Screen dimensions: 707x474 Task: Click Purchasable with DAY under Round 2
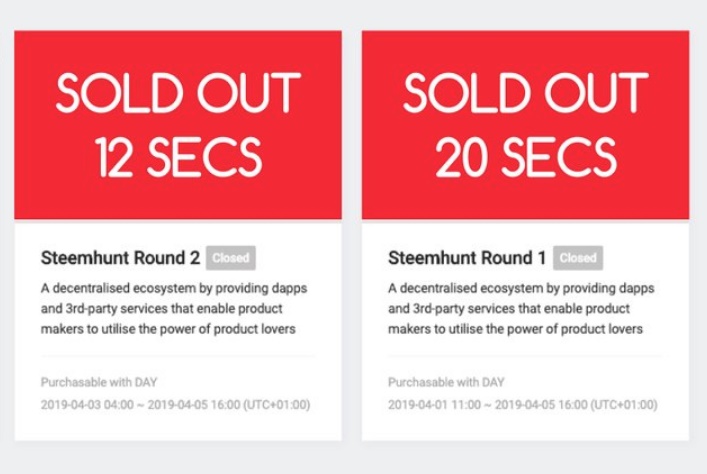pyautogui.click(x=99, y=382)
